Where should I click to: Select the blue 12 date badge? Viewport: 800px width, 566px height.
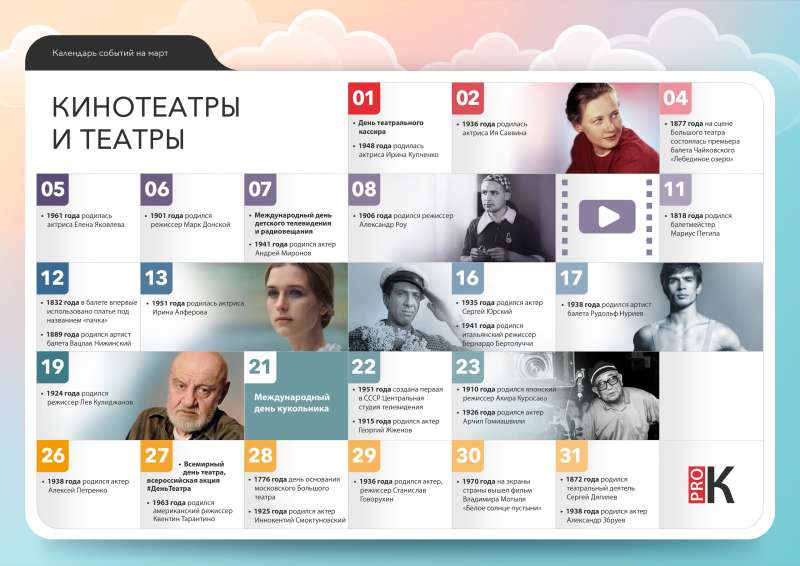[52, 279]
